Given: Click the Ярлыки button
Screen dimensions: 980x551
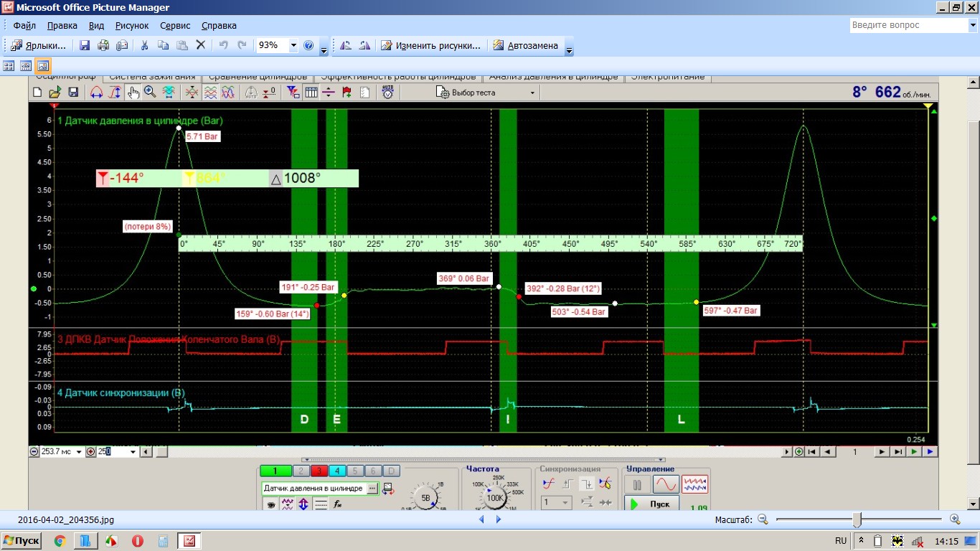Looking at the screenshot, I should point(39,45).
